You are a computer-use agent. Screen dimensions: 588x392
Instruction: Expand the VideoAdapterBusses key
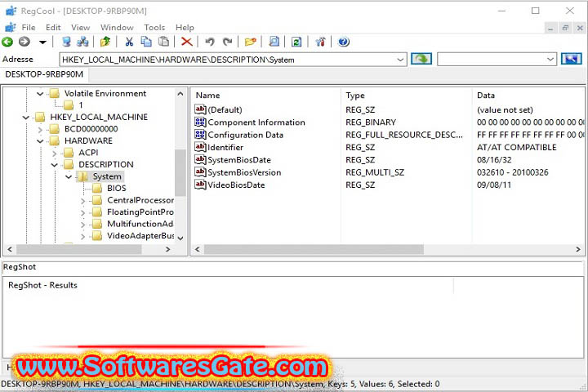[82, 236]
